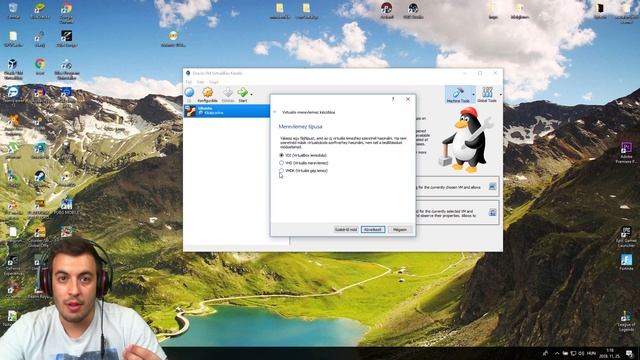Click the Szakértői mód button
Image resolution: width=640 pixels, height=360 pixels.
346,229
